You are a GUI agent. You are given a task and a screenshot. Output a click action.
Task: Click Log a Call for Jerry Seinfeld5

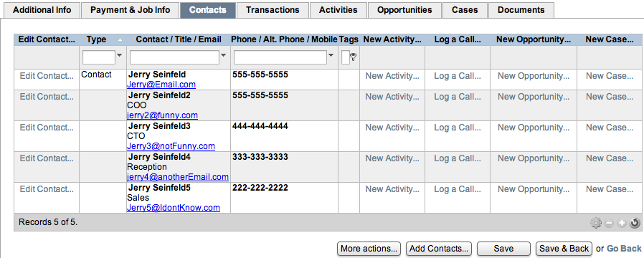click(x=457, y=189)
